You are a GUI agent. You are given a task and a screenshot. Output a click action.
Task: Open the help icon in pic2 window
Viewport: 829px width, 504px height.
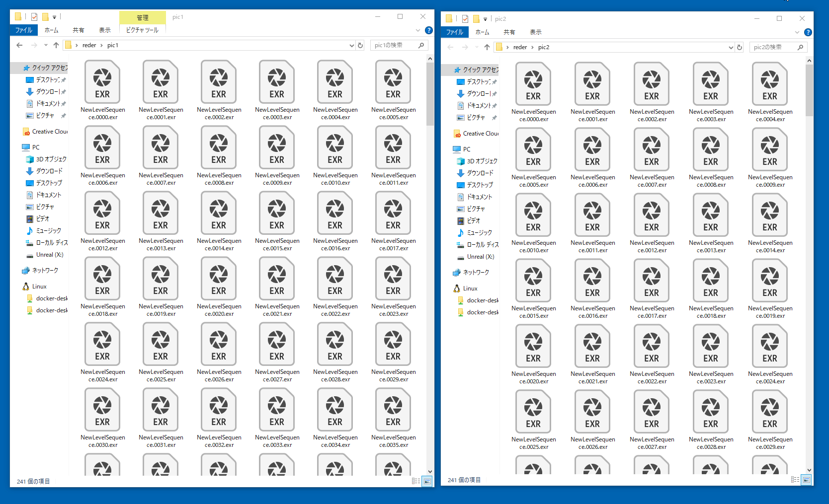pyautogui.click(x=808, y=32)
